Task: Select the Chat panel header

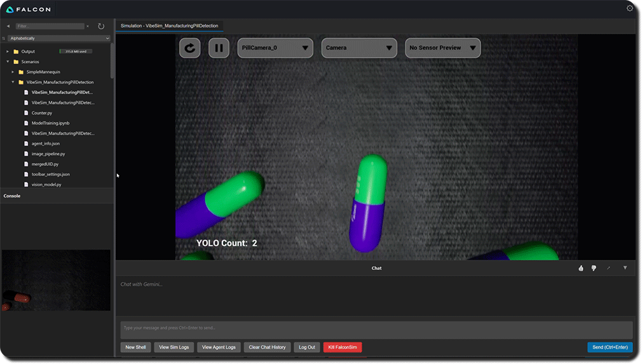Action: (376, 268)
